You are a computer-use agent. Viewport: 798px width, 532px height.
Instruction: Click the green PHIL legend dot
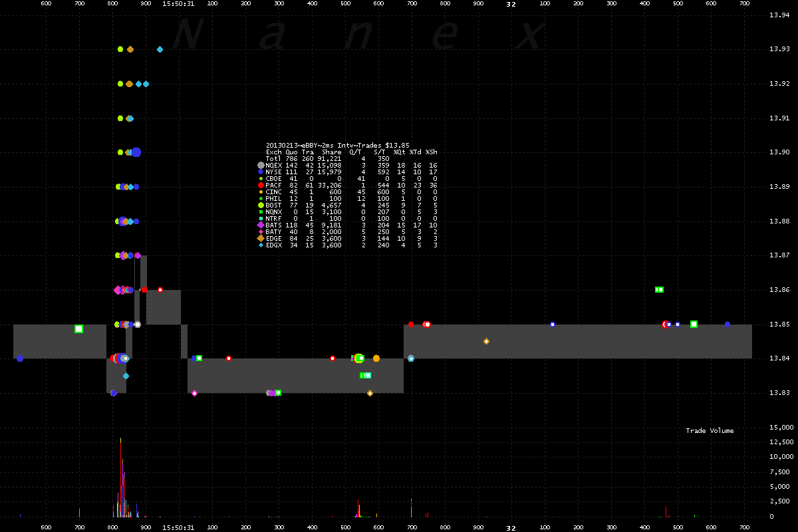[261, 198]
